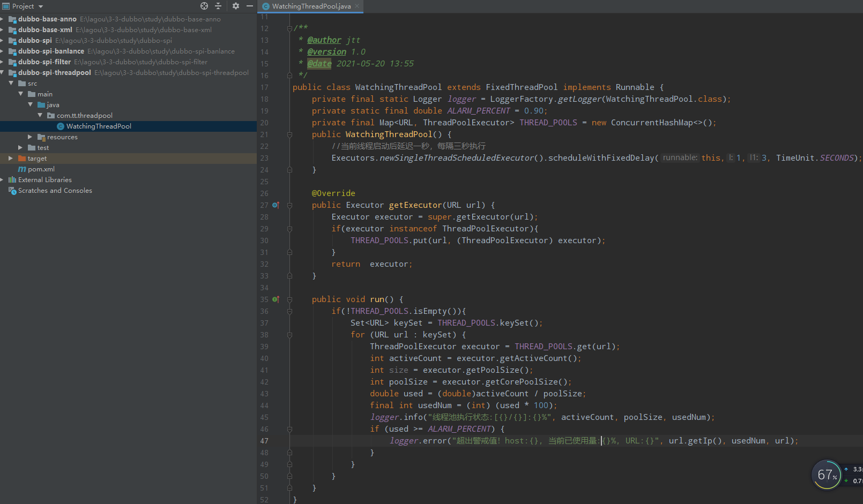The image size is (863, 504).
Task: Click the locate current file crosshair icon
Action: [x=204, y=6]
